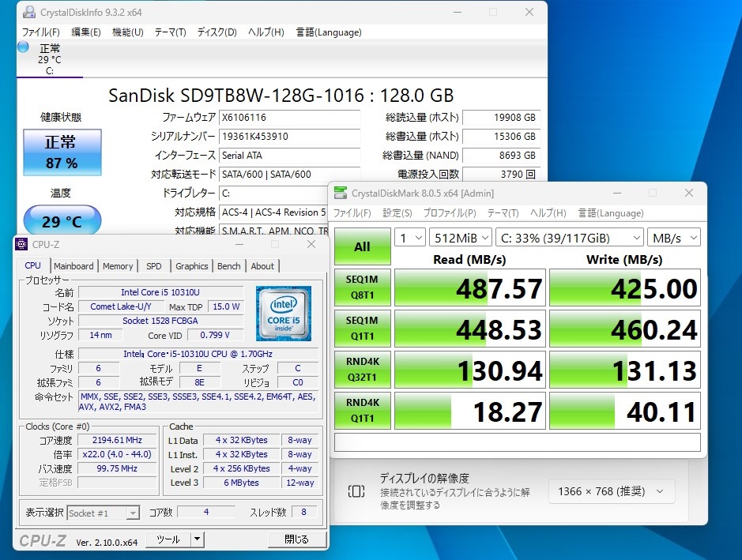Open プロファイル(P) menu in CrystalDiskMark

pos(450,213)
